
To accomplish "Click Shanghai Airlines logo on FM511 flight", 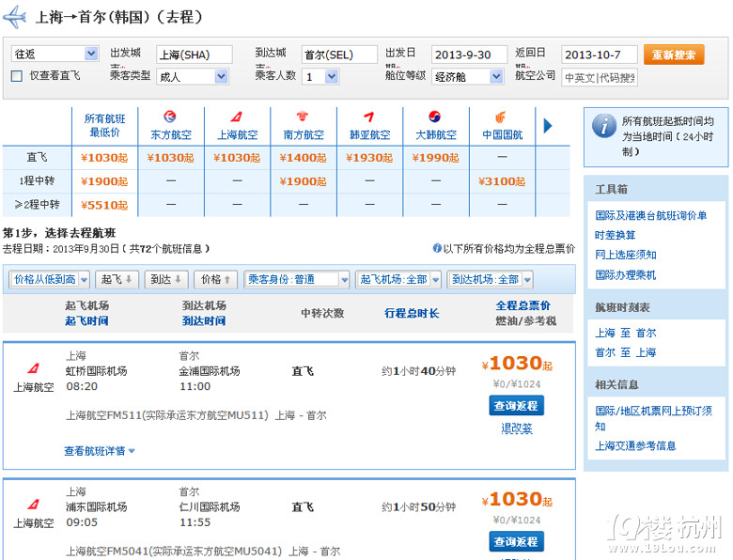I will click(x=34, y=368).
